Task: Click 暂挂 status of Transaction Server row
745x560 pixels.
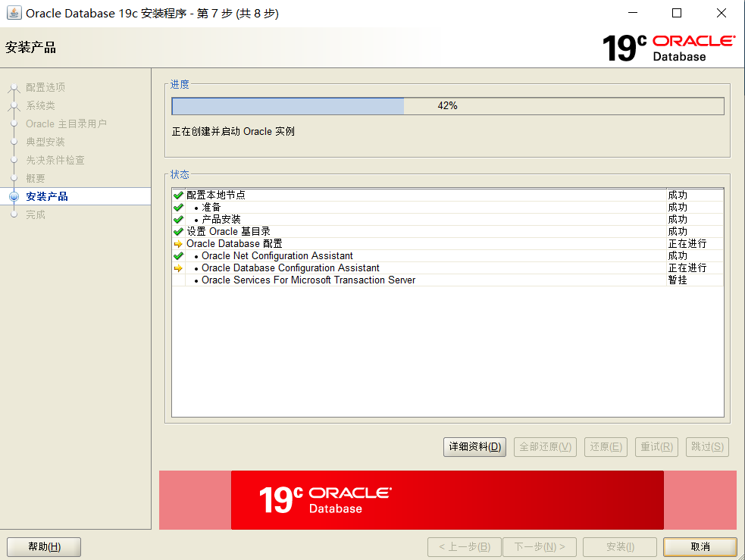Action: [678, 280]
